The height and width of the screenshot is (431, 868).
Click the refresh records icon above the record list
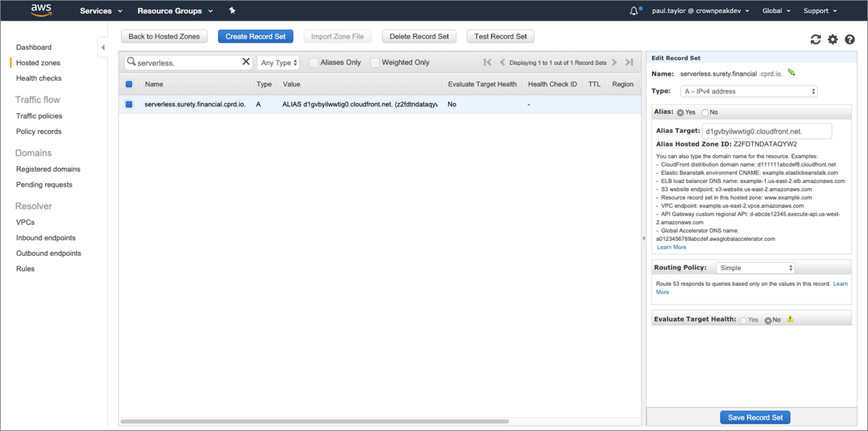(x=816, y=39)
